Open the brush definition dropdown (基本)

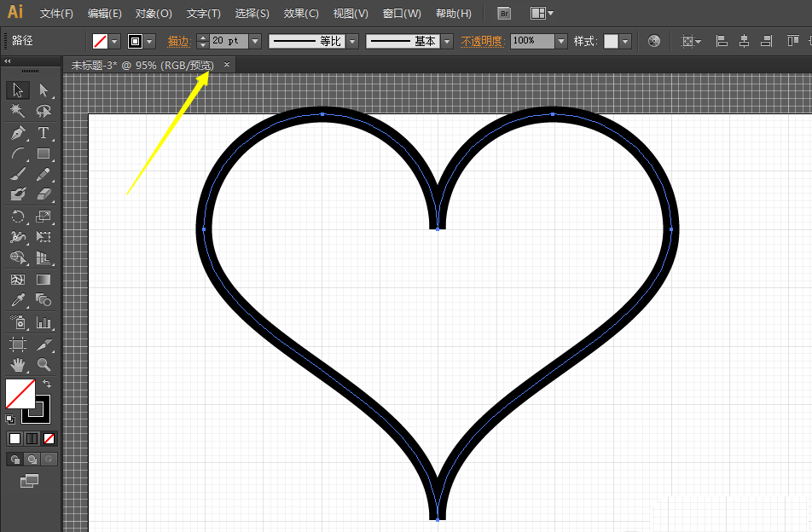coord(446,42)
